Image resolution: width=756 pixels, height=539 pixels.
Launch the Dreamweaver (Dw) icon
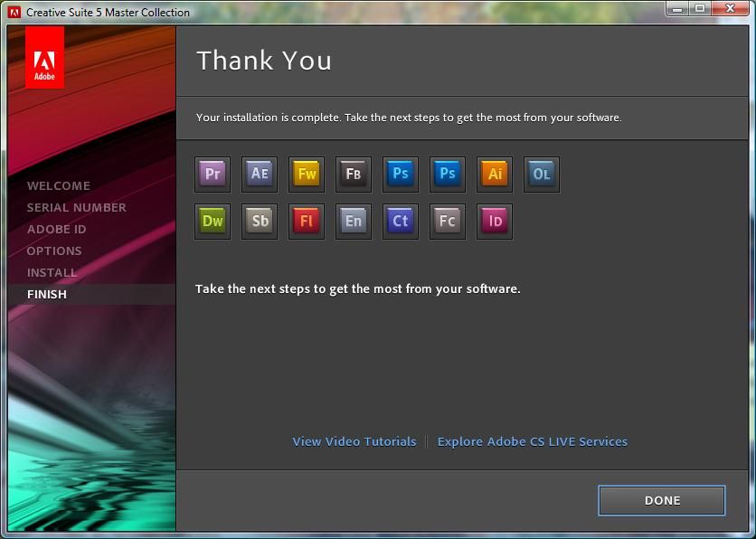(213, 222)
